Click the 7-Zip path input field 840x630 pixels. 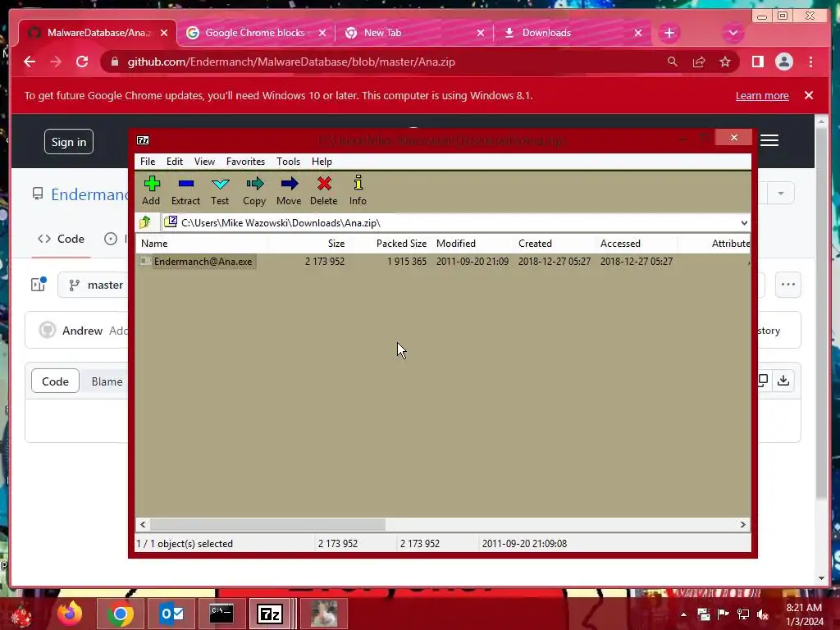click(x=458, y=223)
